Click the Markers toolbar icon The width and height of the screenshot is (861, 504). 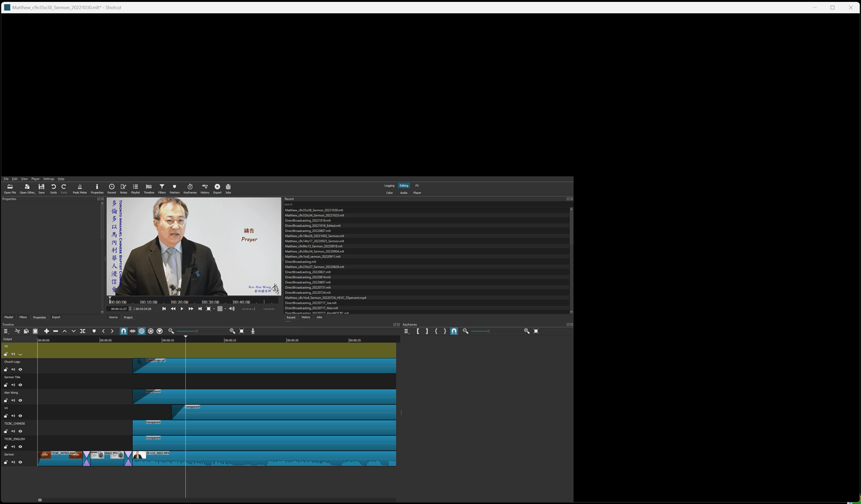[x=174, y=188]
